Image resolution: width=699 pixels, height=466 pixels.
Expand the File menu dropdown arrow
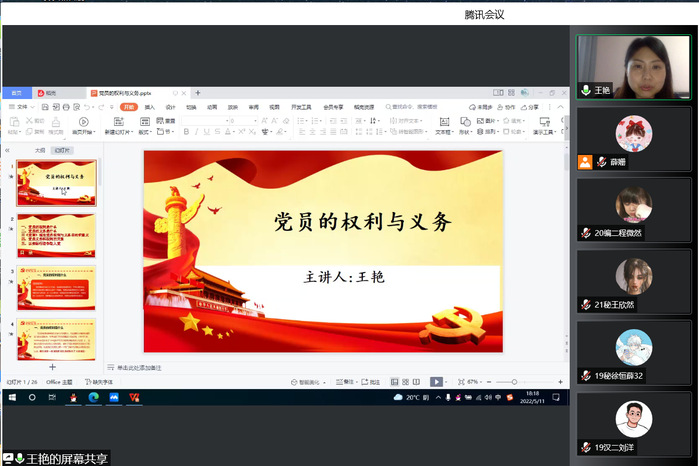[x=32, y=107]
